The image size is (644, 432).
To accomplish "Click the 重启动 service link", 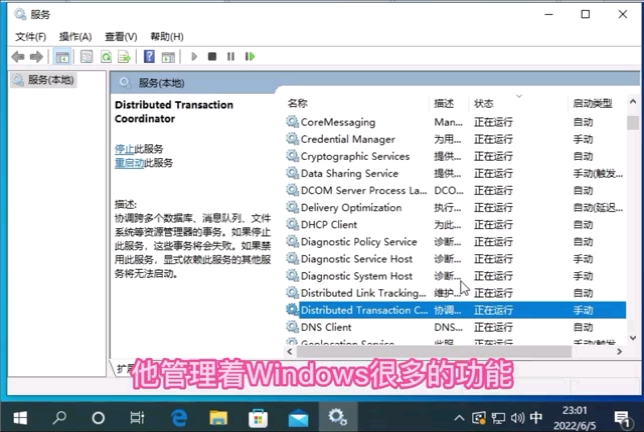I will (x=129, y=163).
